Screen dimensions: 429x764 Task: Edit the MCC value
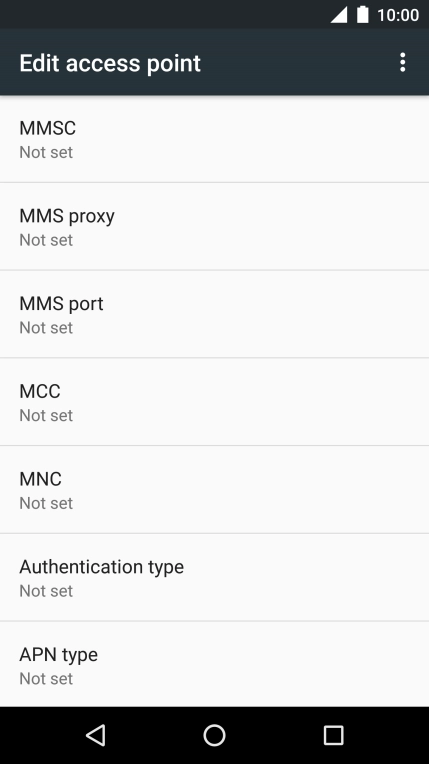pyautogui.click(x=214, y=402)
